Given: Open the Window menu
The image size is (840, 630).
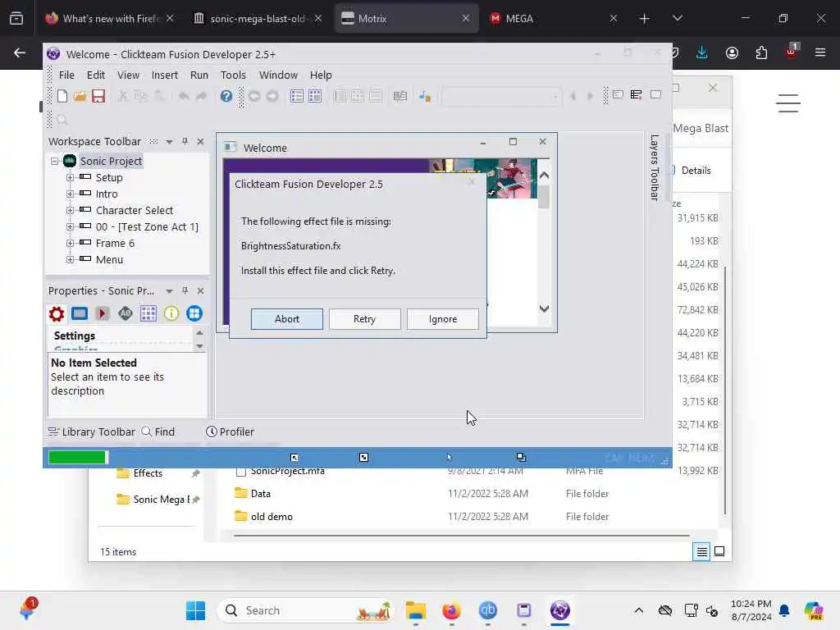Looking at the screenshot, I should (279, 75).
